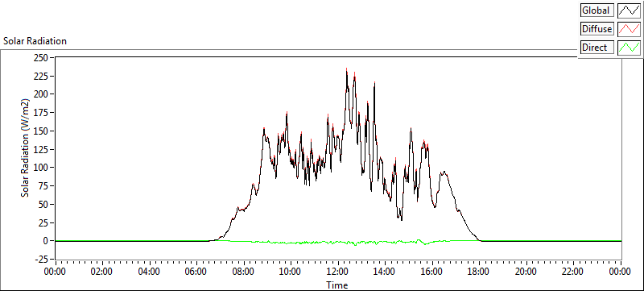Click the 08:00 time axis label

pos(244,272)
